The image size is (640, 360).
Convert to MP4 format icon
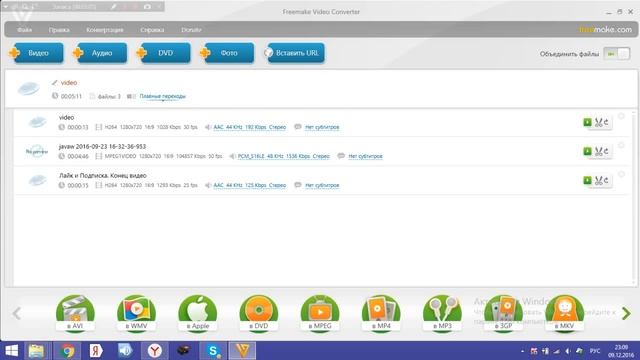coord(381,313)
